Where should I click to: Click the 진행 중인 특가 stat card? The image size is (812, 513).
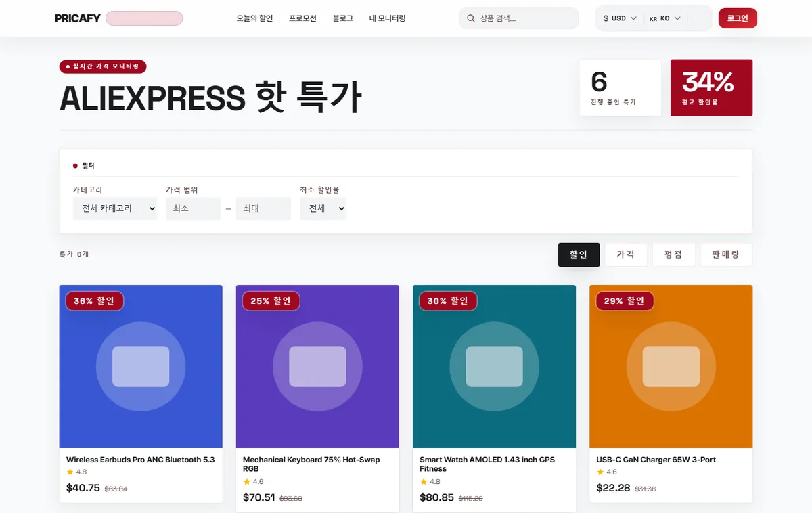pyautogui.click(x=621, y=88)
